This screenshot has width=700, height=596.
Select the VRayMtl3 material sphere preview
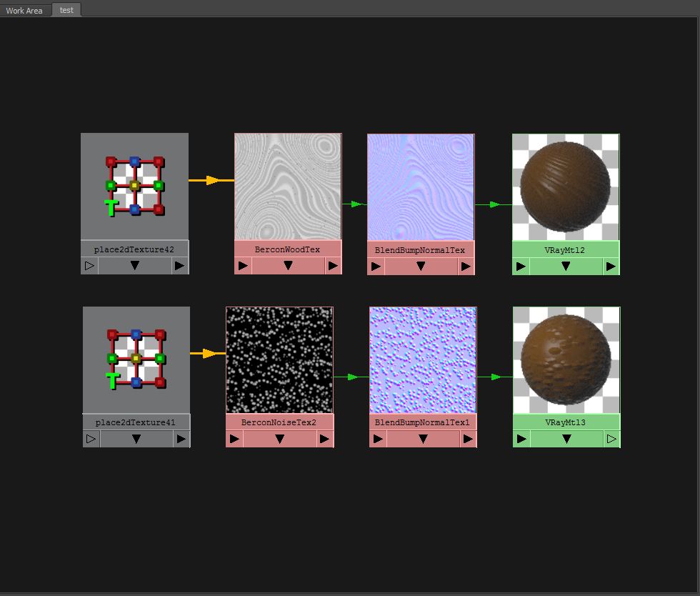click(566, 359)
